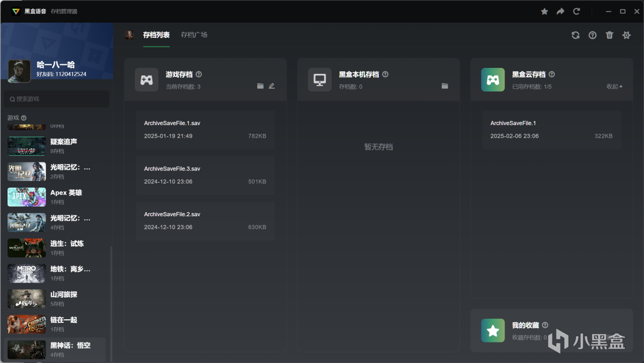
Task: Click the share arrow icon in title bar
Action: click(560, 11)
